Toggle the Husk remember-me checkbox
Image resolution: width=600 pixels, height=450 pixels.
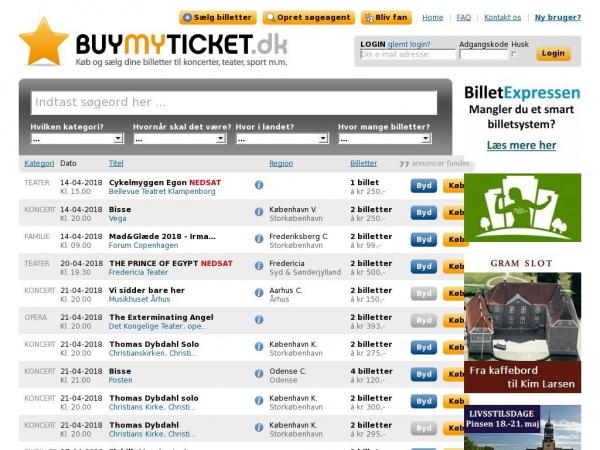pyautogui.click(x=514, y=54)
